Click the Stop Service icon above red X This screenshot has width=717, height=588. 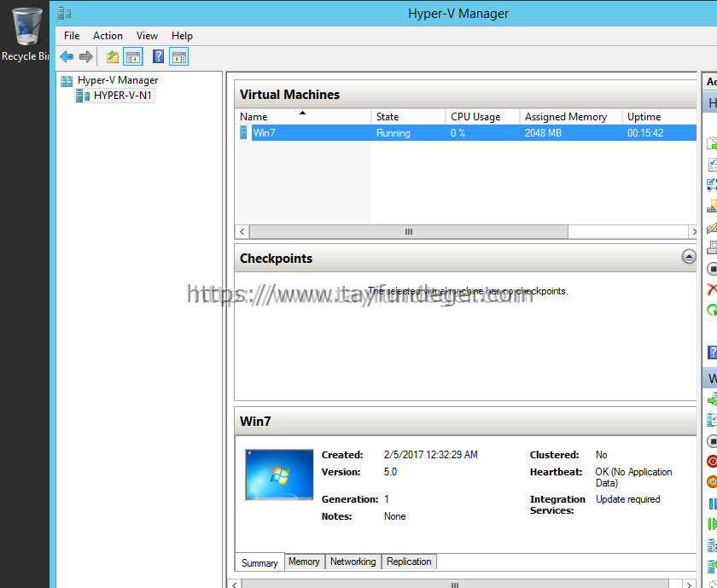click(x=712, y=269)
